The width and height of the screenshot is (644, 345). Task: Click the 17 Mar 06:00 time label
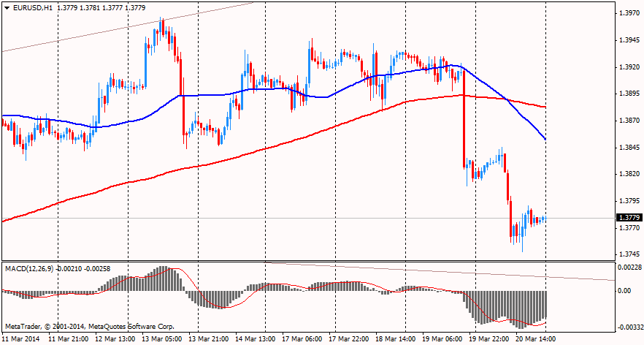point(302,338)
